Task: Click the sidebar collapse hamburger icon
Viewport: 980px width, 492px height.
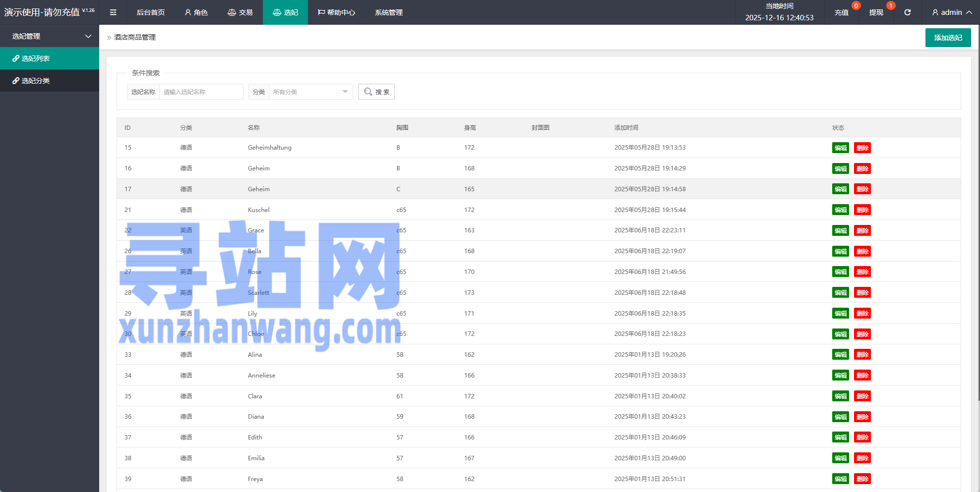Action: 113,12
